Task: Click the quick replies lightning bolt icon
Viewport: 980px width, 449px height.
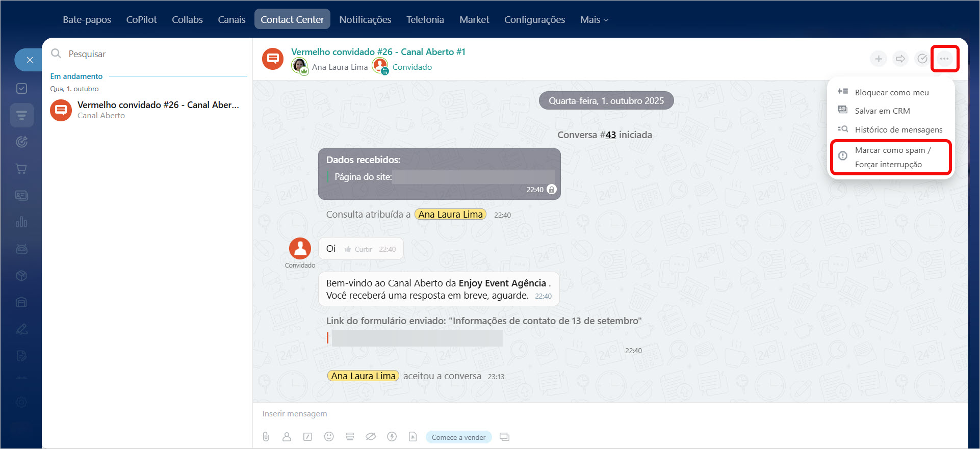Action: 392,437
